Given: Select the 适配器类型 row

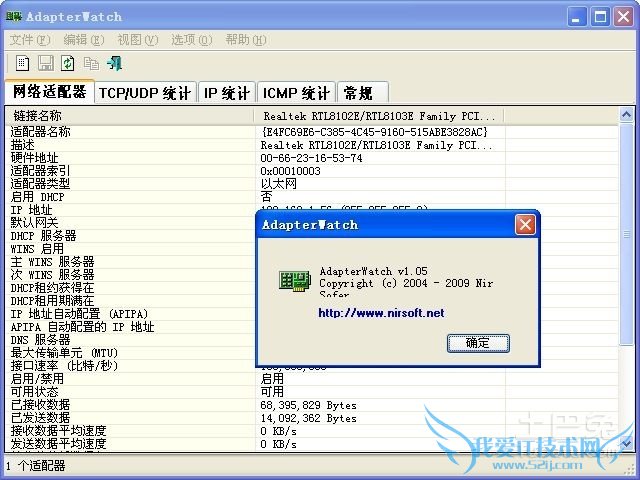Looking at the screenshot, I should coord(312,184).
